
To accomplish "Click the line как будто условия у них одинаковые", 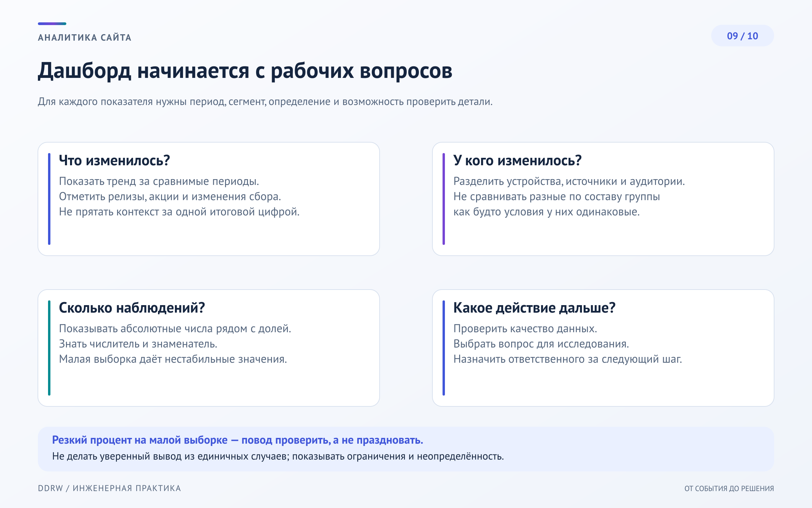I will click(x=546, y=212).
